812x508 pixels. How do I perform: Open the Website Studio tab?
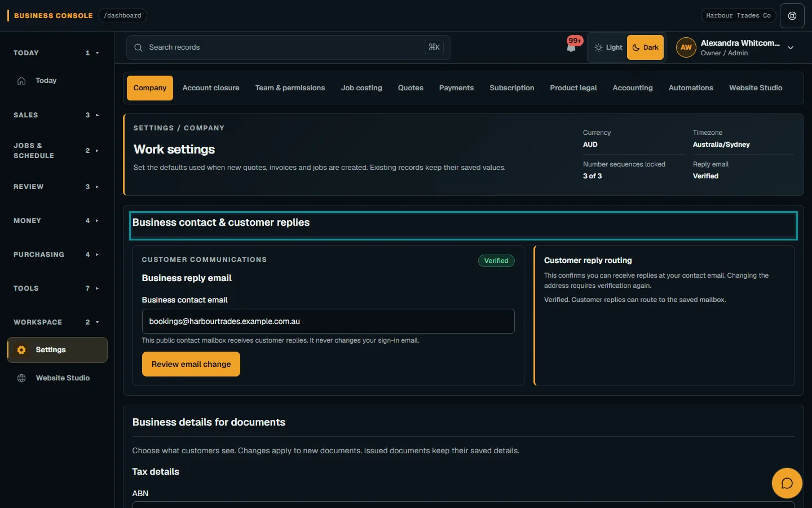click(756, 88)
